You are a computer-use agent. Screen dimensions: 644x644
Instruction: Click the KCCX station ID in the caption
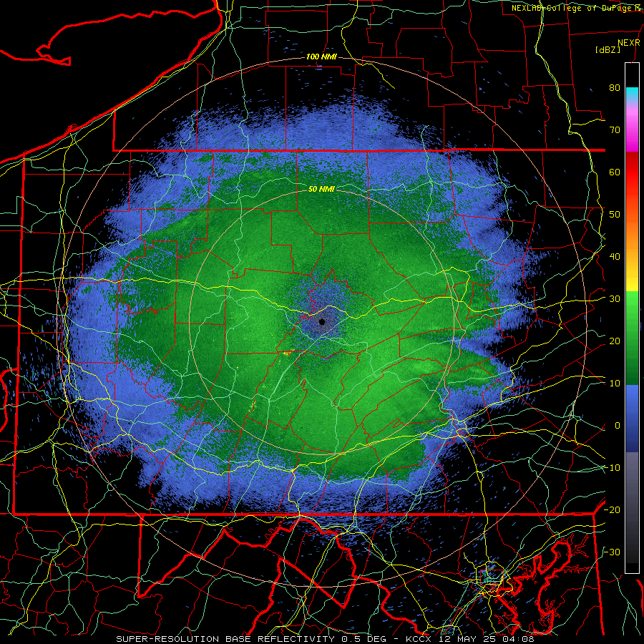click(419, 639)
